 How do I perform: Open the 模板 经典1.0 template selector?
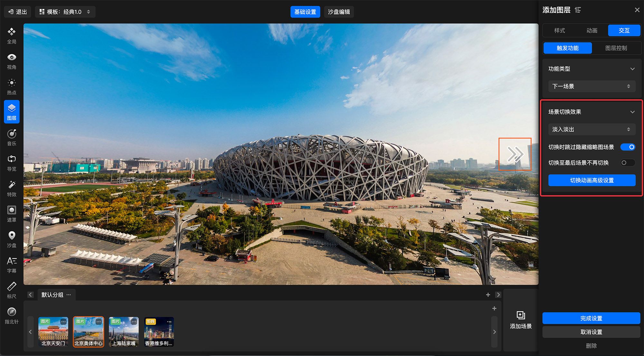pos(65,12)
